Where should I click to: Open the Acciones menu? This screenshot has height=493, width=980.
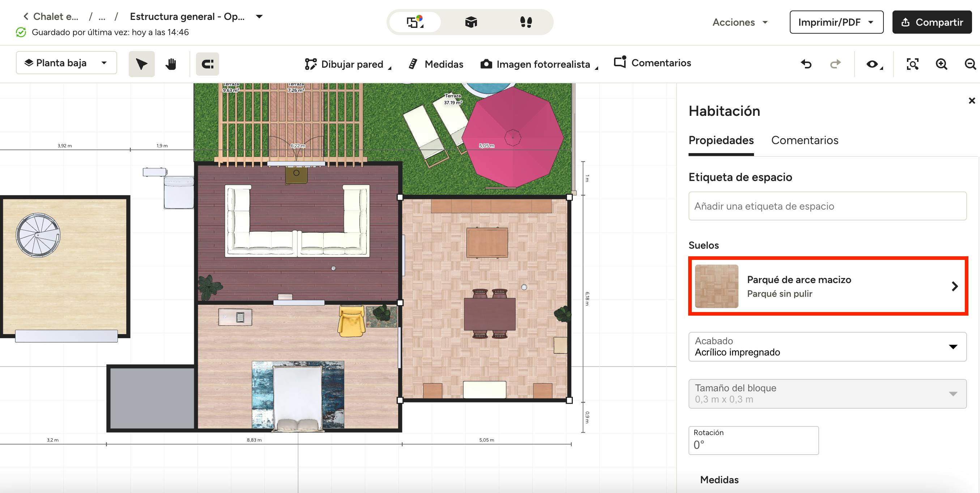point(740,22)
